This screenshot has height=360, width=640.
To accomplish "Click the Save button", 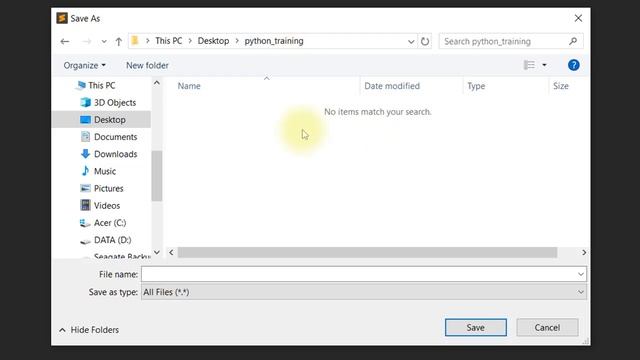I will [476, 328].
